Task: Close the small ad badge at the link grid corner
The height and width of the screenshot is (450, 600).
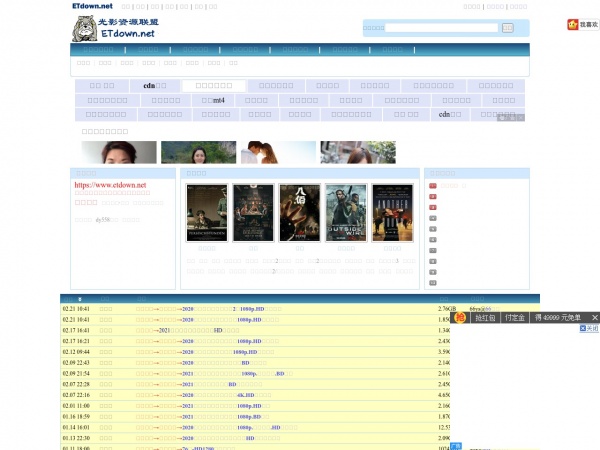Action: tap(521, 118)
